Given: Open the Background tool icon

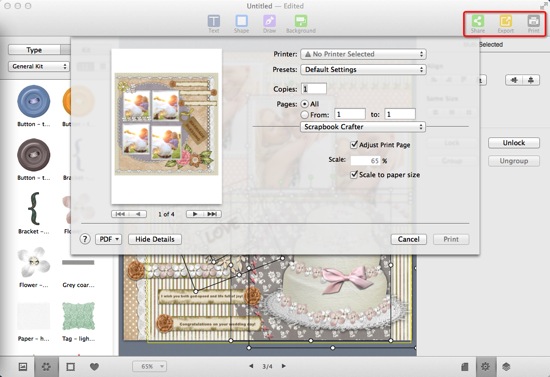Looking at the screenshot, I should click(x=301, y=21).
